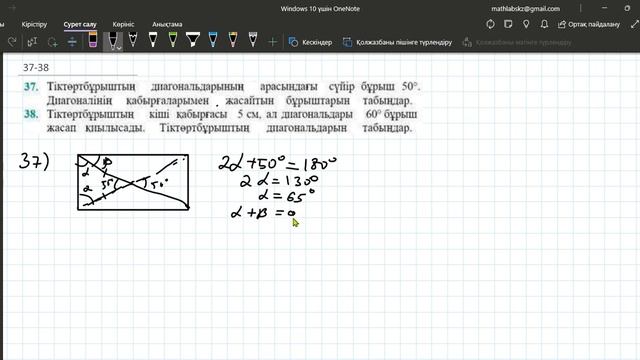640x360 pixels.
Task: Open the sticky notes feed icon
Action: [x=508, y=24]
